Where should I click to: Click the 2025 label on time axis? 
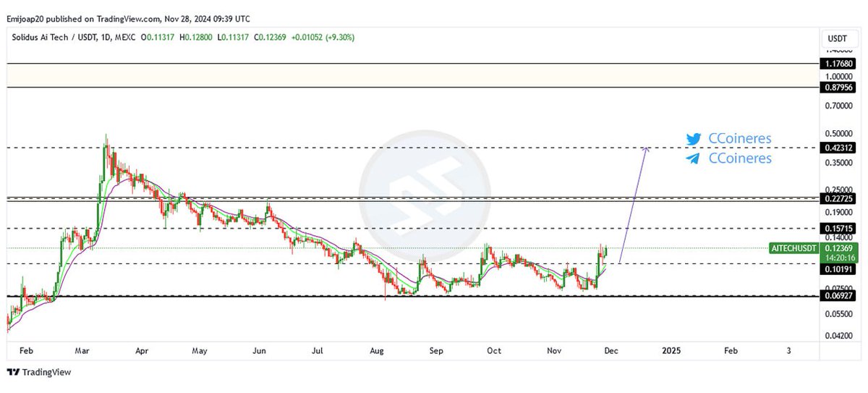point(671,350)
